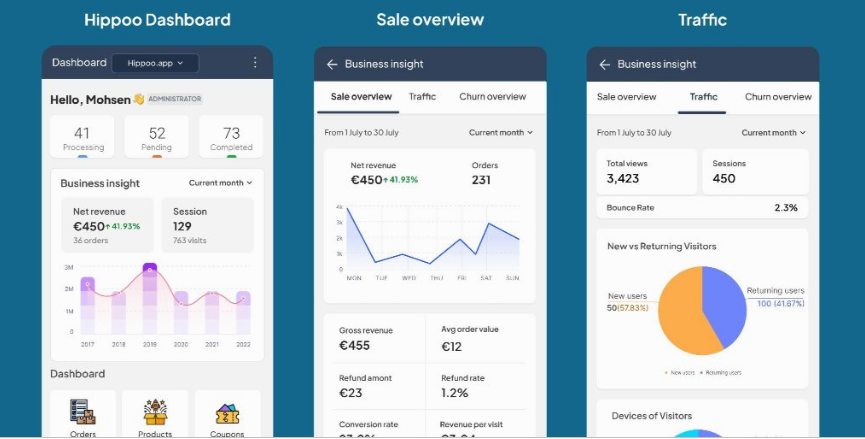The width and height of the screenshot is (865, 439).
Task: Tap the Avg order value €12 cell
Action: tap(476, 339)
